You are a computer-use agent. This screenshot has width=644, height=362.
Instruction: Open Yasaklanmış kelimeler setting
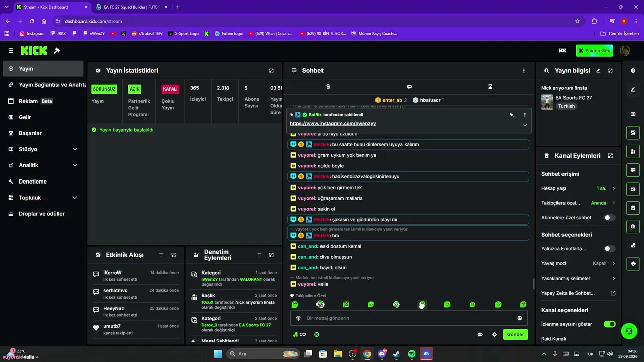[578, 278]
